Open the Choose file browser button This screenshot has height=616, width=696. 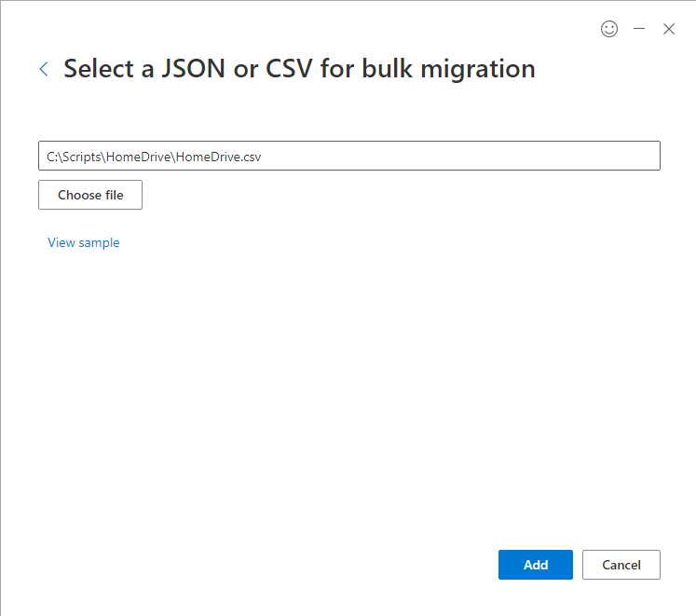[90, 195]
